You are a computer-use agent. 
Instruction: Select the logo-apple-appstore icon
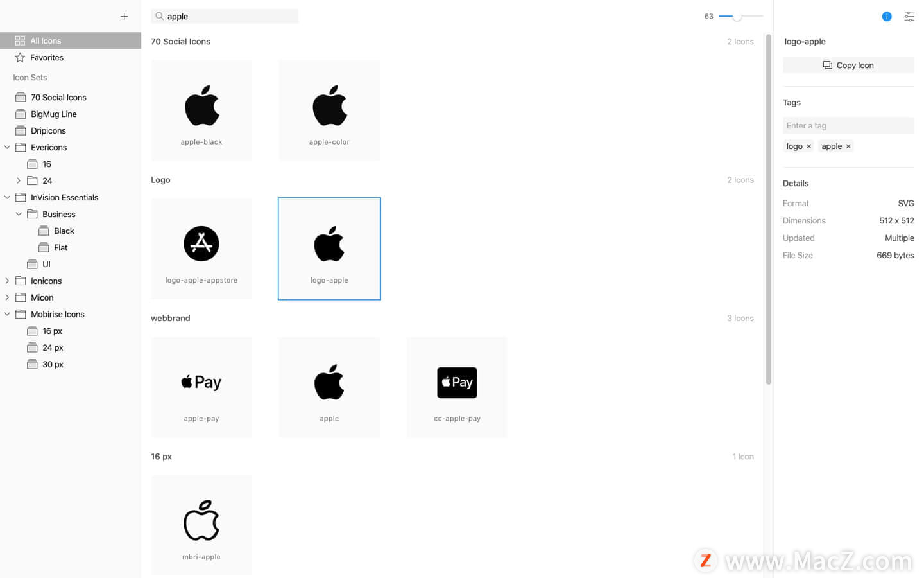pyautogui.click(x=201, y=249)
